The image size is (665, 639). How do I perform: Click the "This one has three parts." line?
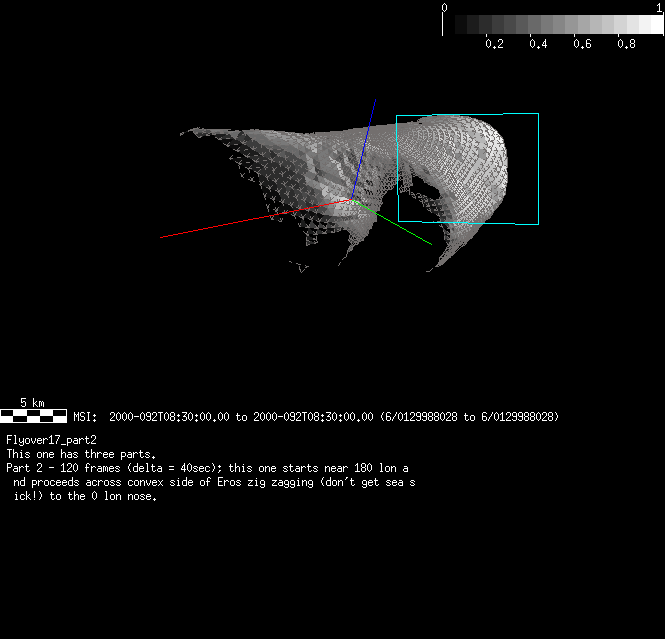click(x=80, y=453)
